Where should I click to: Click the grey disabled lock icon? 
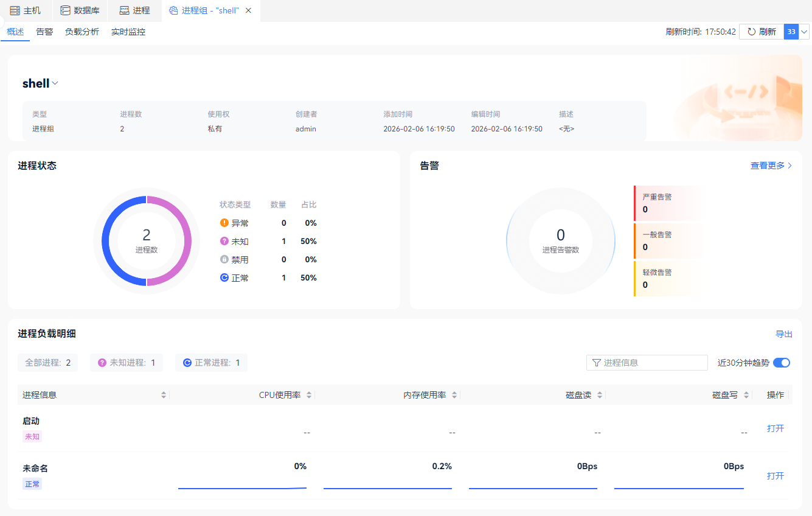[224, 259]
